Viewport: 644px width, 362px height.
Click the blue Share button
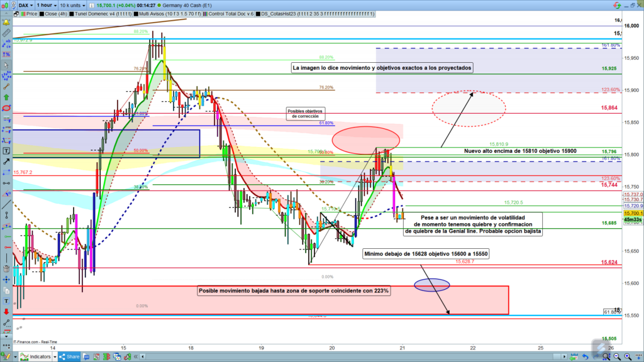(x=69, y=356)
